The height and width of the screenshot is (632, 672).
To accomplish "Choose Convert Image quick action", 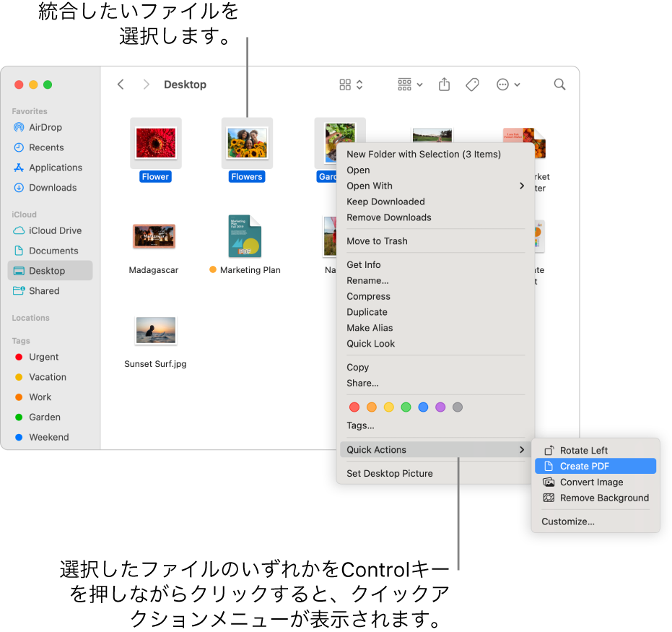I will (595, 482).
